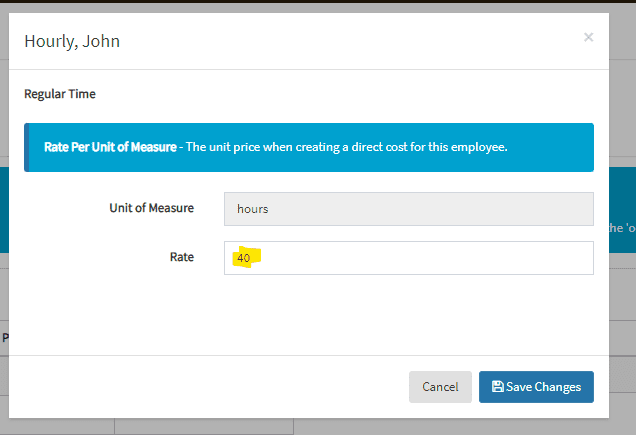The image size is (636, 435).
Task: Place cursor on the highlighted 40 value
Action: click(244, 258)
